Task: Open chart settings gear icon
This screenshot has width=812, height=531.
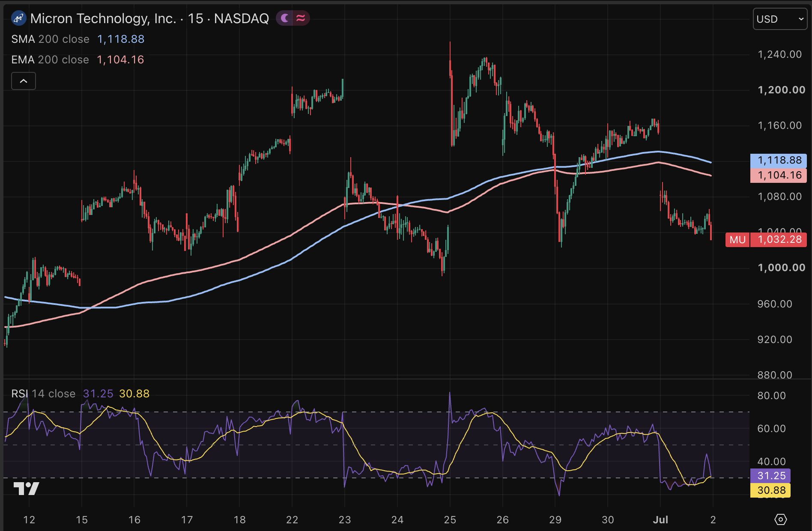Action: pos(781,519)
